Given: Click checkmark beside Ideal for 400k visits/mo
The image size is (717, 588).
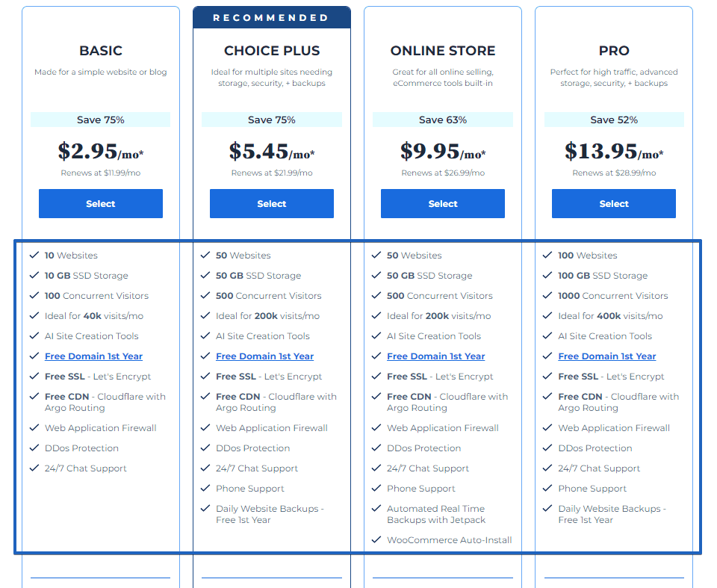Looking at the screenshot, I should coord(547,315).
